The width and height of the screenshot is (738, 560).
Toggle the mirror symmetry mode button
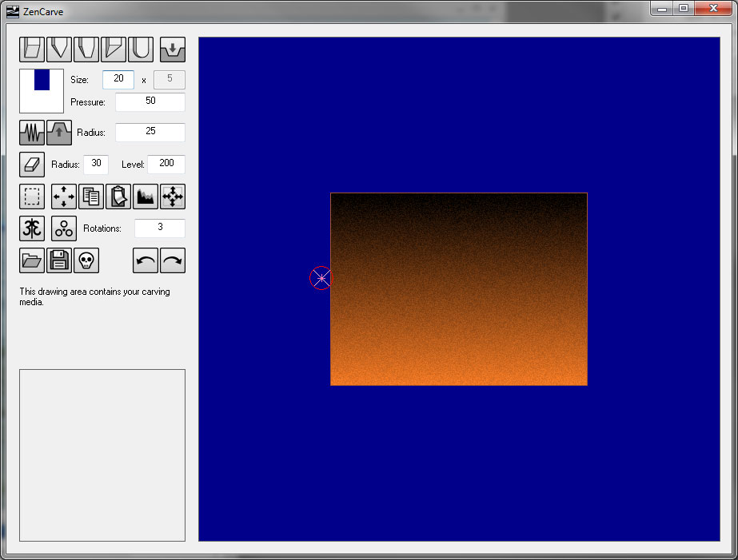pos(32,228)
